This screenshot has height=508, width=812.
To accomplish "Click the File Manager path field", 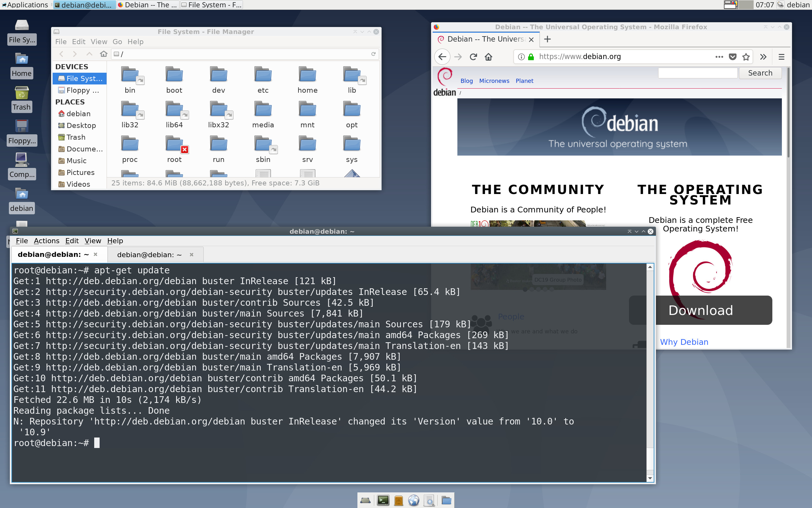I will [245, 54].
